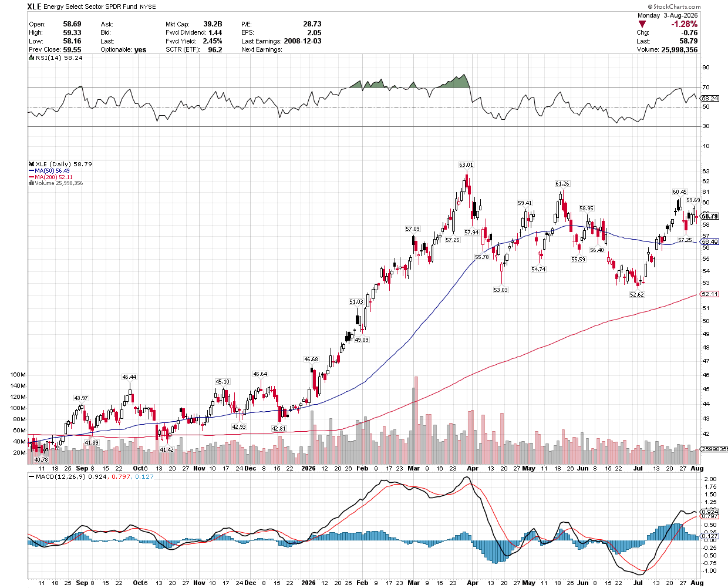This screenshot has height=588, width=728.
Task: Click the Optionable yes value
Action: (x=140, y=50)
